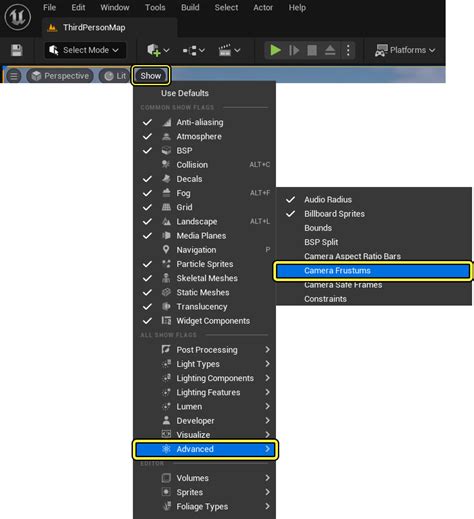Stop the play session
This screenshot has width=474, height=519.
tap(312, 50)
